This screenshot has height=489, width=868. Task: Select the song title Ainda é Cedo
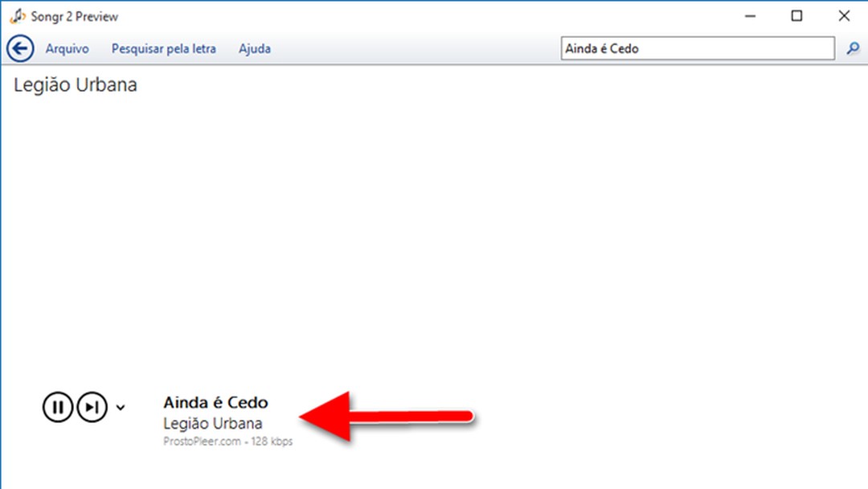[215, 402]
